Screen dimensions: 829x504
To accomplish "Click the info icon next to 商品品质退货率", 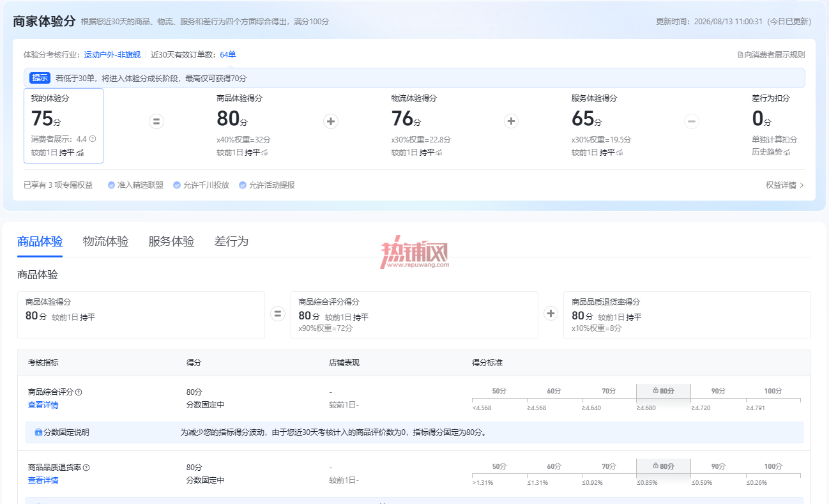I will point(86,468).
